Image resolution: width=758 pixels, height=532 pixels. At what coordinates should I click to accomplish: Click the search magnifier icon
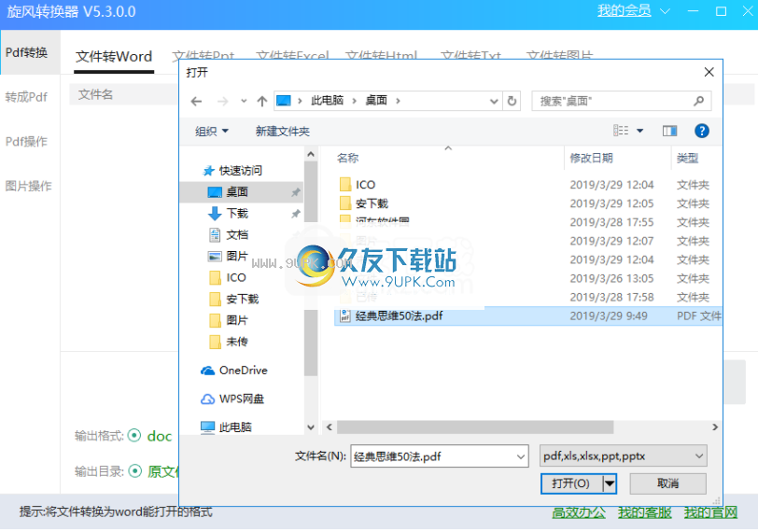click(x=698, y=101)
